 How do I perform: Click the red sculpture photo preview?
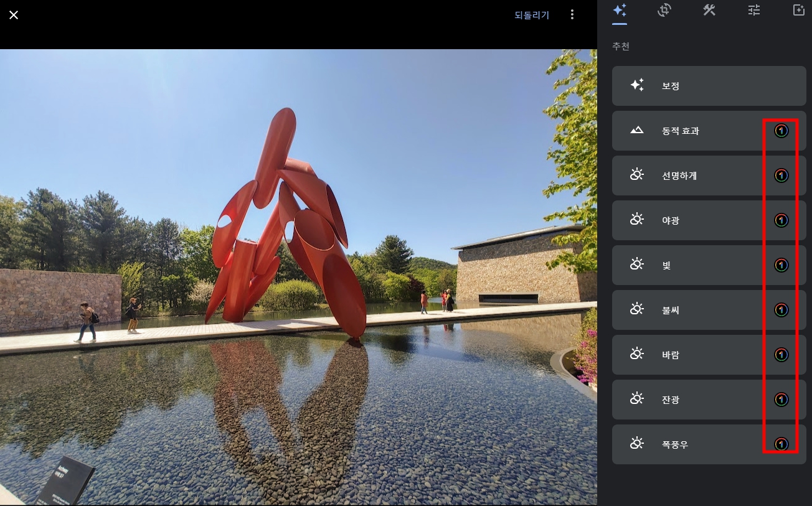pos(298,277)
